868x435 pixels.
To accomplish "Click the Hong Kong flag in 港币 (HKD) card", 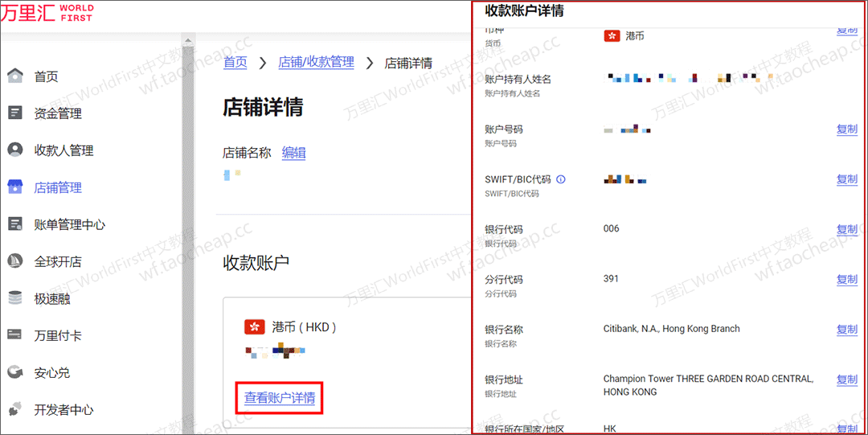I will [x=255, y=327].
